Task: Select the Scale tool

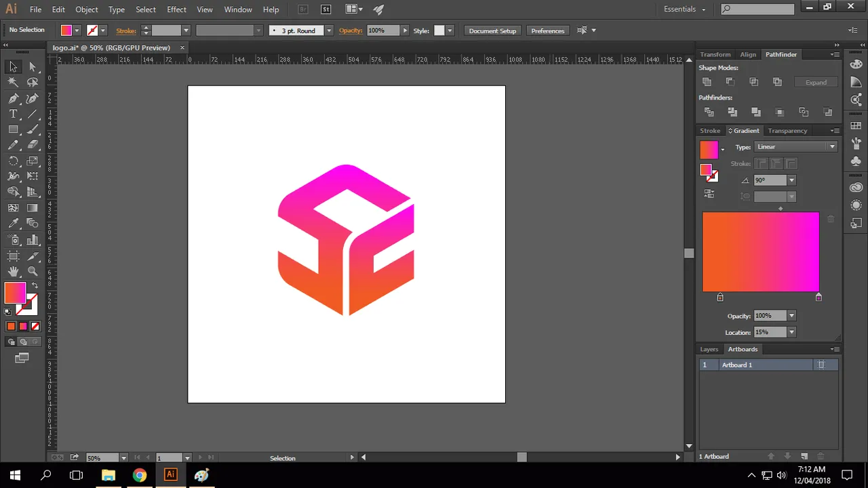Action: coord(33,161)
